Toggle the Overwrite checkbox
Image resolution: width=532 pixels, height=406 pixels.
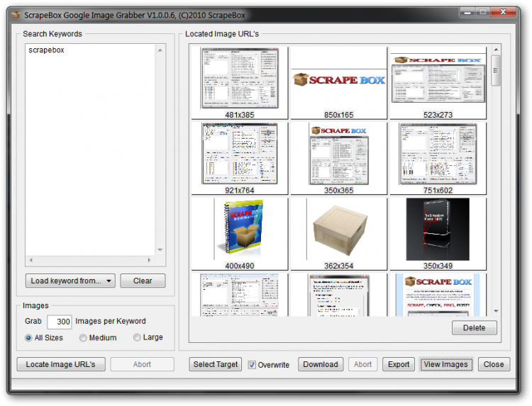252,365
